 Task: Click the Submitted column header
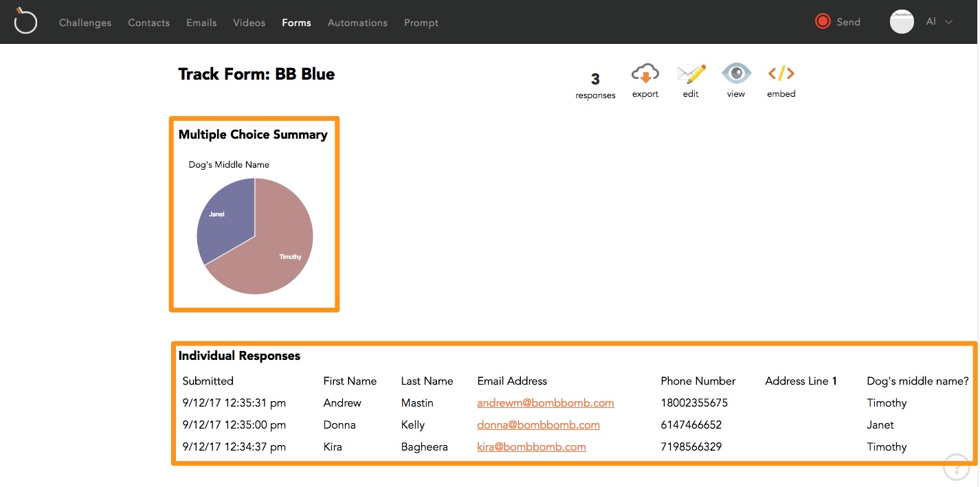(208, 381)
